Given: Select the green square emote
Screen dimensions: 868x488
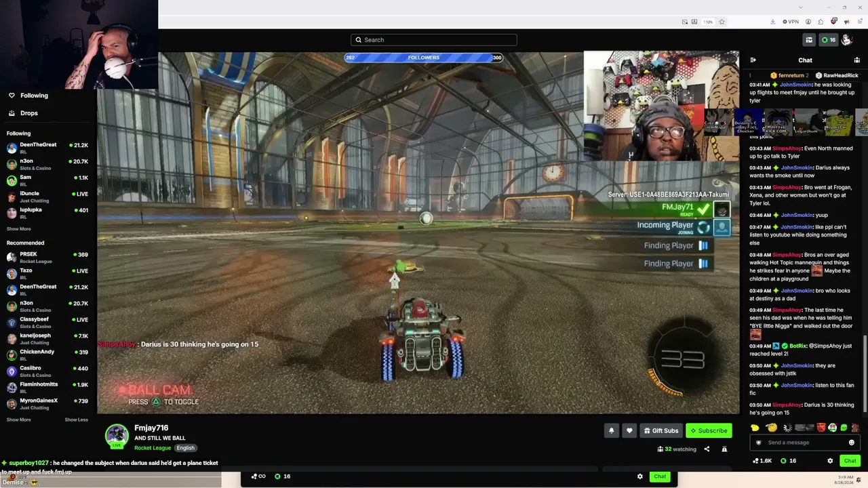Looking at the screenshot, I should [844, 428].
